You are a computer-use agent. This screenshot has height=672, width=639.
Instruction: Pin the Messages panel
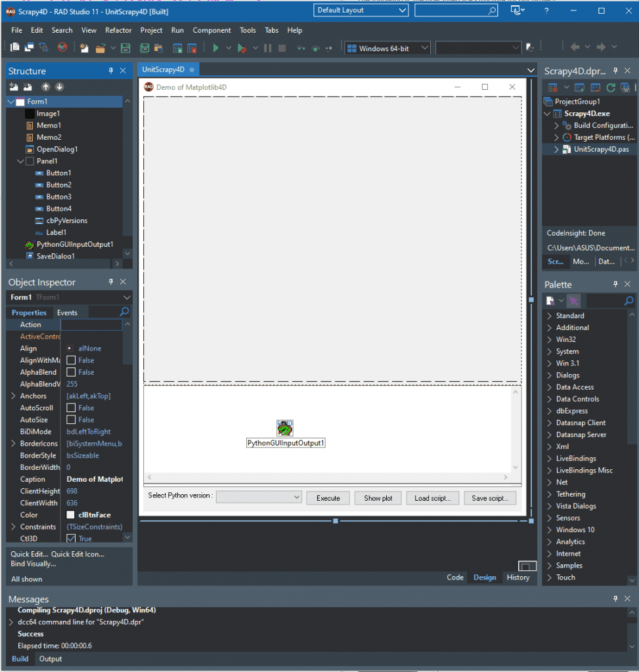coord(615,598)
